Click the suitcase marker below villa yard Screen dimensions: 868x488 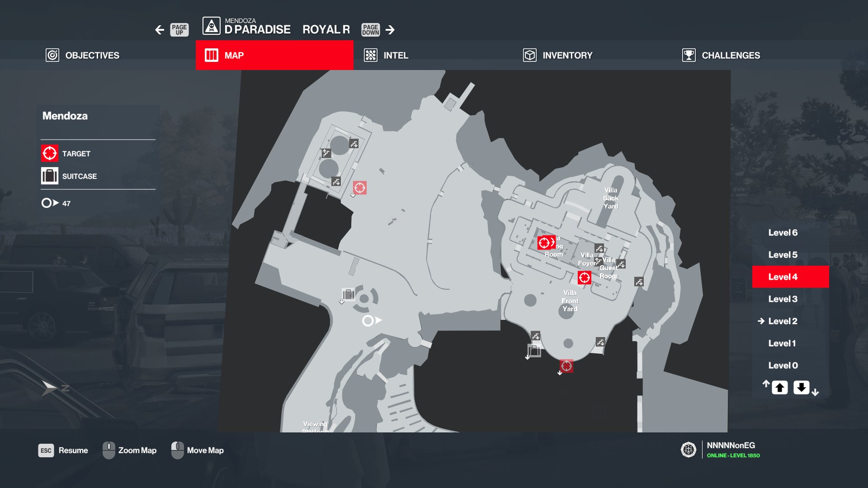point(534,350)
